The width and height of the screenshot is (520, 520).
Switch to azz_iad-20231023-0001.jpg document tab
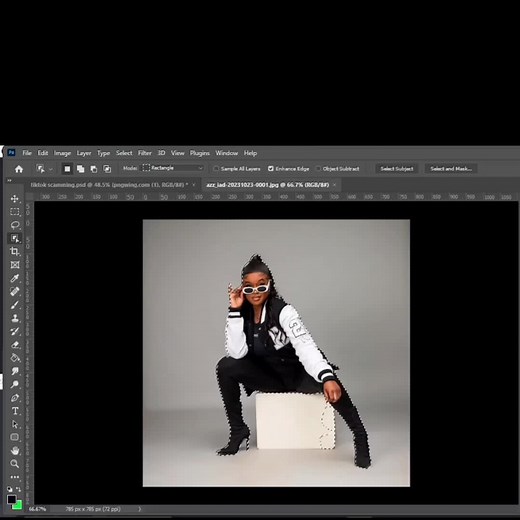click(x=268, y=185)
